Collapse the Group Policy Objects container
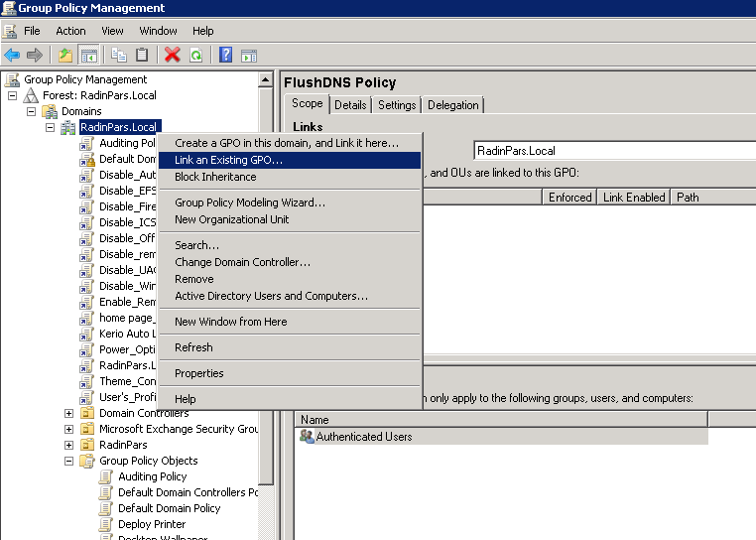The width and height of the screenshot is (756, 540). (69, 461)
